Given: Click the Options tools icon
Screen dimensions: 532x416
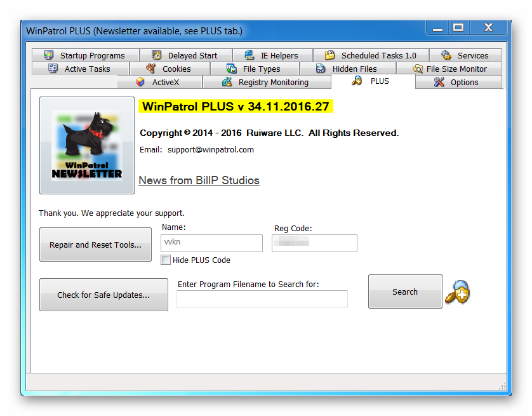Looking at the screenshot, I should [439, 82].
